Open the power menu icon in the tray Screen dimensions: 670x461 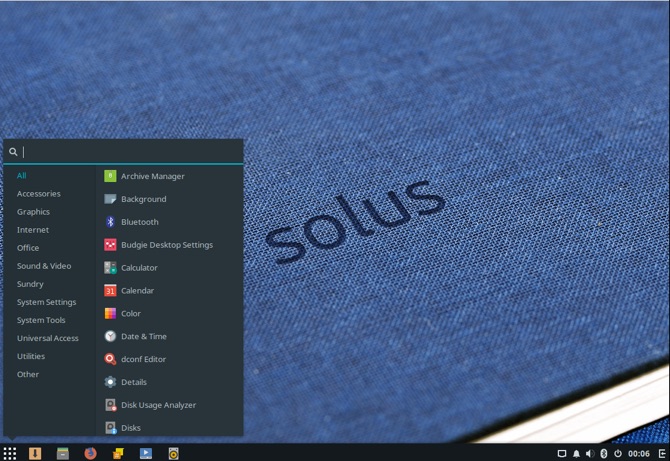pos(617,453)
